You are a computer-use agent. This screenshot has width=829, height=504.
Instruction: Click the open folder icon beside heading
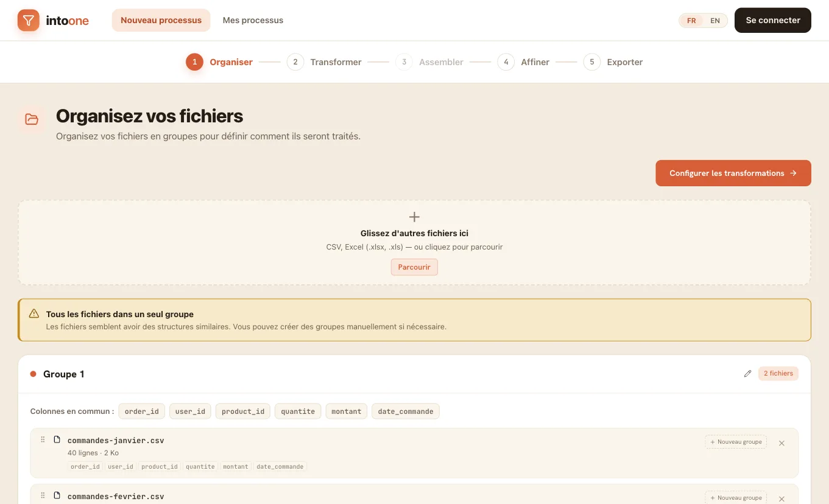click(x=32, y=119)
